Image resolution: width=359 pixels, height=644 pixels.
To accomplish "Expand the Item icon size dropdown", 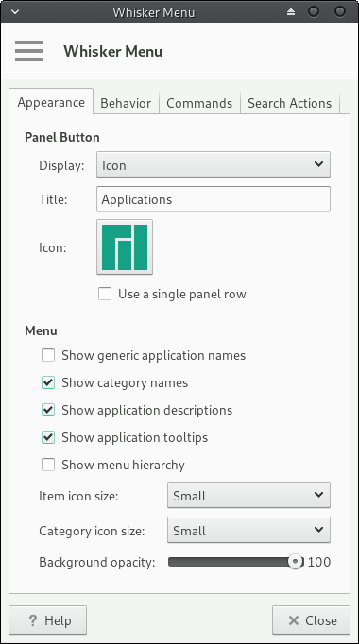I will click(248, 496).
